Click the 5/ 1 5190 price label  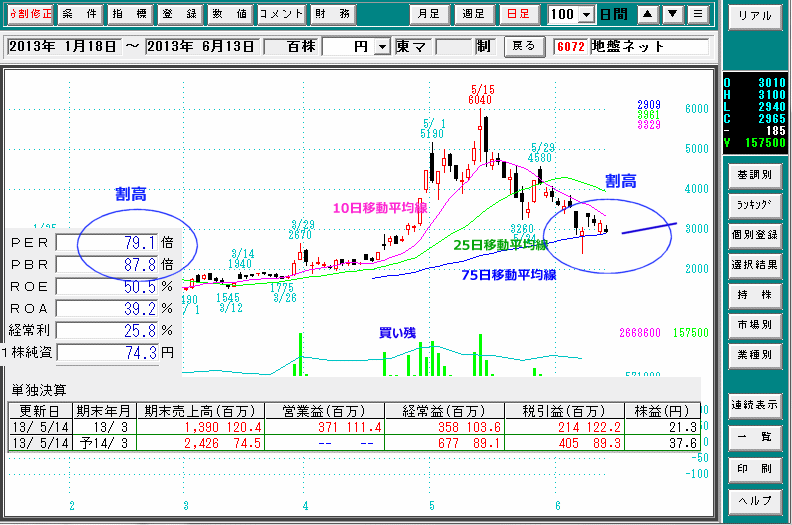click(433, 129)
